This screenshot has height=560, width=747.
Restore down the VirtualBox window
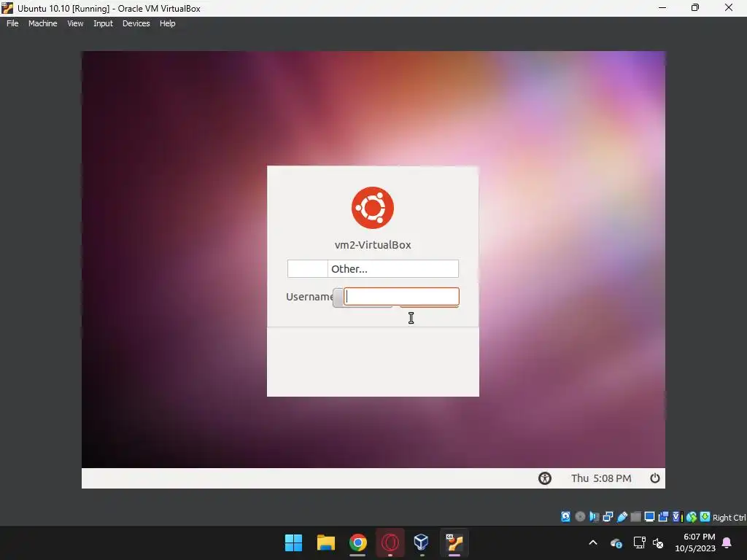click(x=695, y=7)
